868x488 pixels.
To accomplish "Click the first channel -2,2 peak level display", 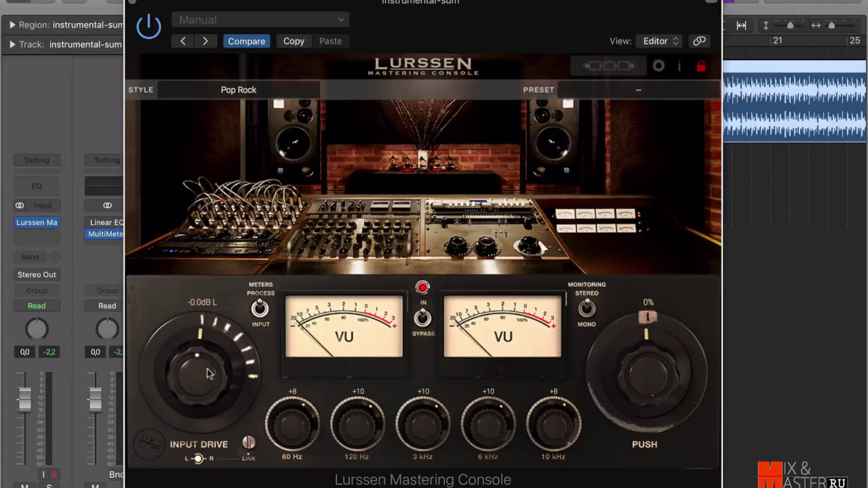I will point(49,352).
